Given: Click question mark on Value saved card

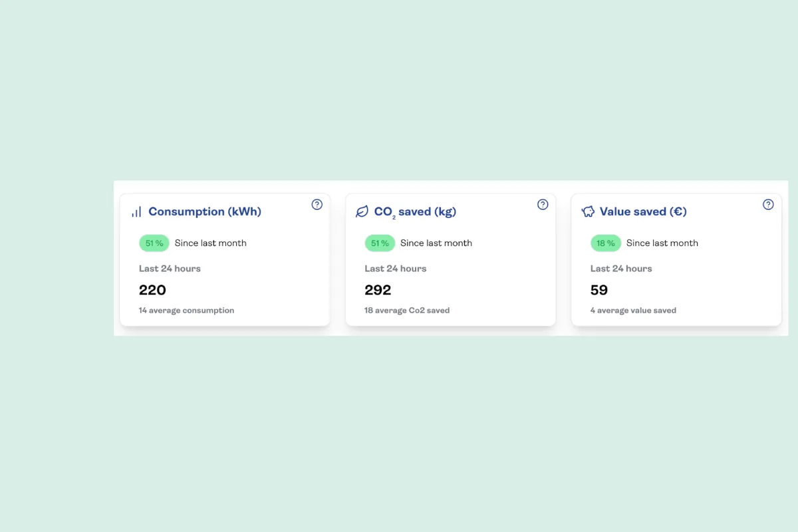Looking at the screenshot, I should point(768,204).
